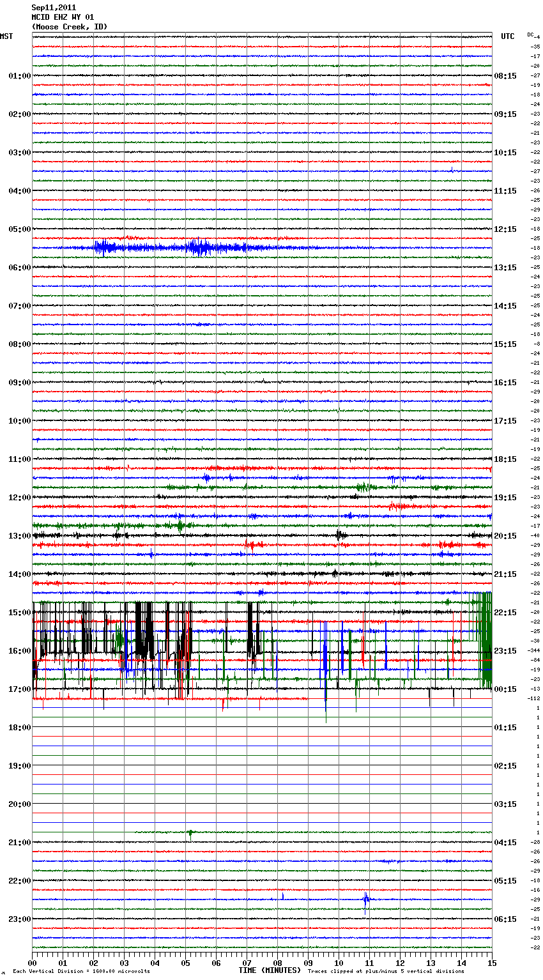The image size is (543, 980).
Task: Click the 09:15 UTC time label
Action: pyautogui.click(x=505, y=114)
